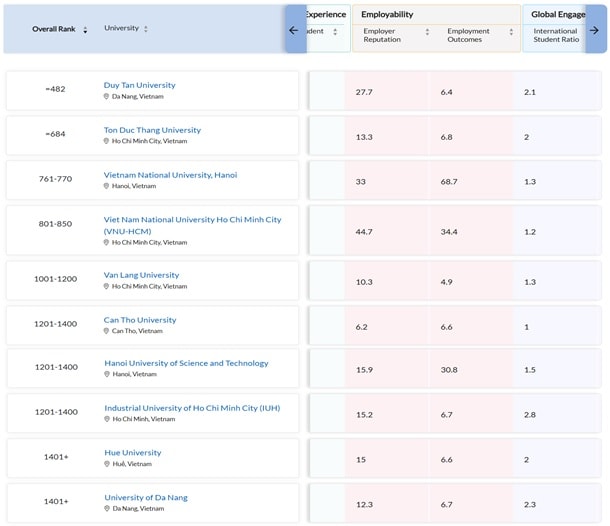The width and height of the screenshot is (610, 526).
Task: Open Hanoi University of Science and Technology
Action: pyautogui.click(x=186, y=363)
